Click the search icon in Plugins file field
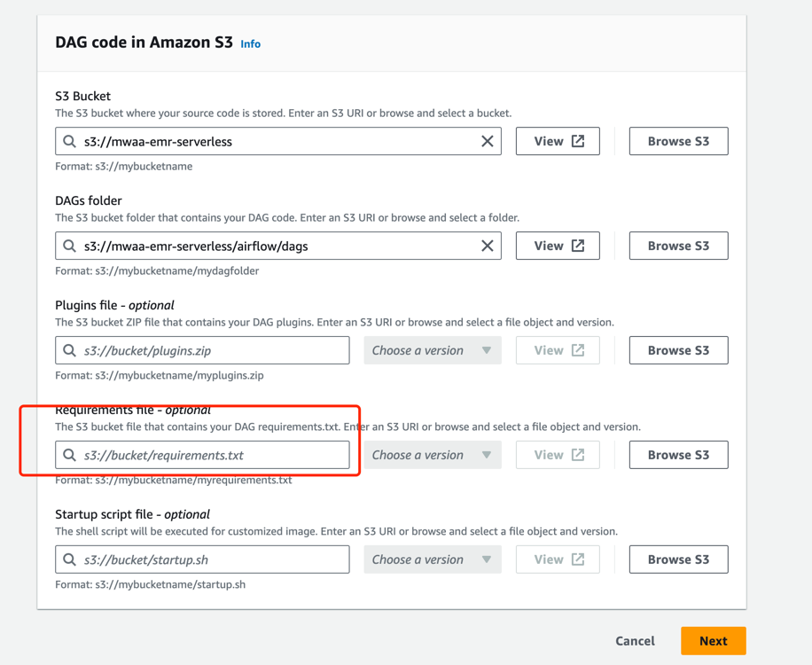 [x=70, y=350]
